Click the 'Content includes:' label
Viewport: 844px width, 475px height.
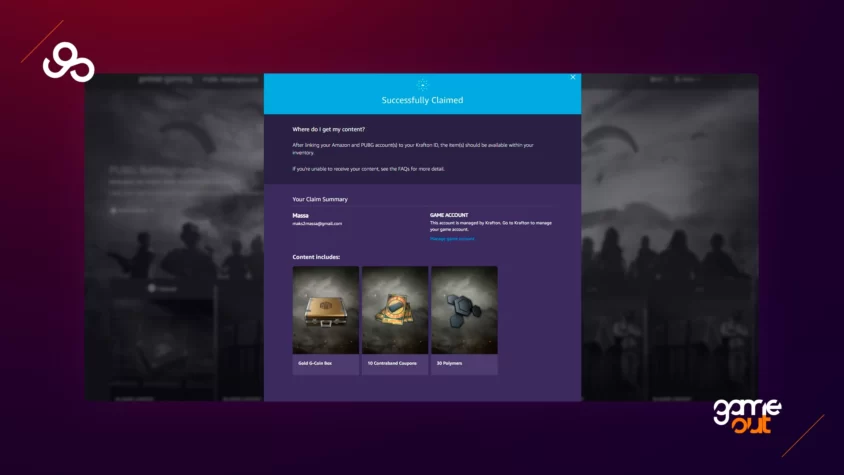click(x=316, y=257)
